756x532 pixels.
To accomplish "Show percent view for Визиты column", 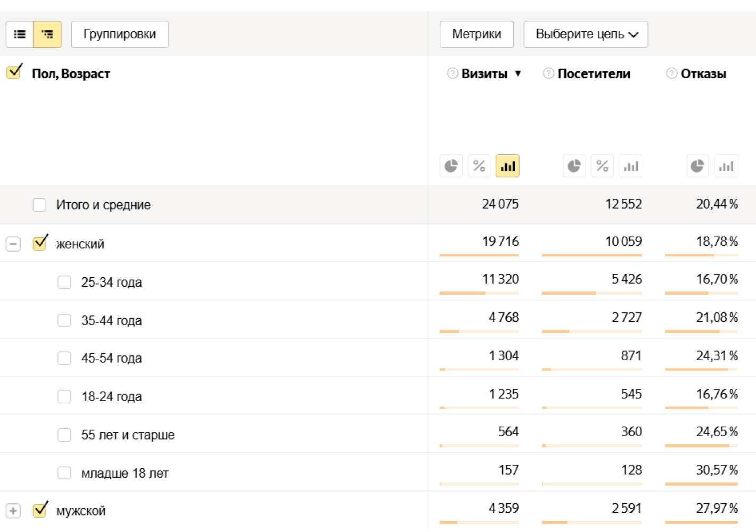I will [x=479, y=166].
